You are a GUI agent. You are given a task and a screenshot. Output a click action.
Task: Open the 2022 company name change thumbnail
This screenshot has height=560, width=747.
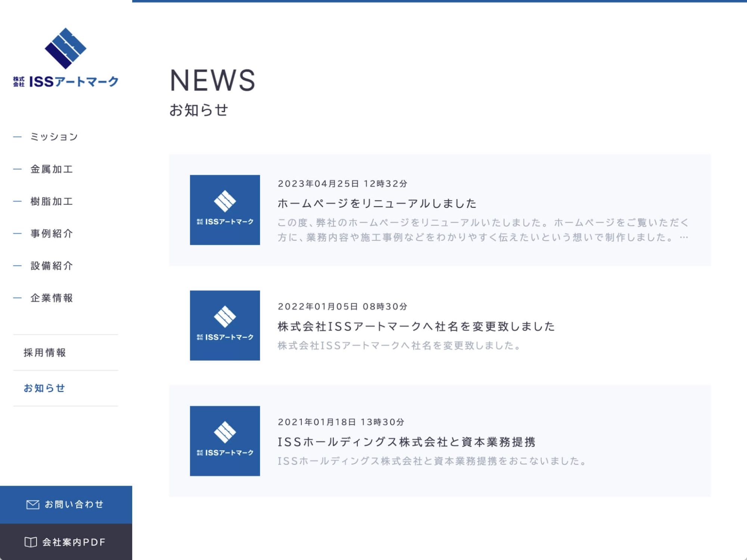coord(225,325)
